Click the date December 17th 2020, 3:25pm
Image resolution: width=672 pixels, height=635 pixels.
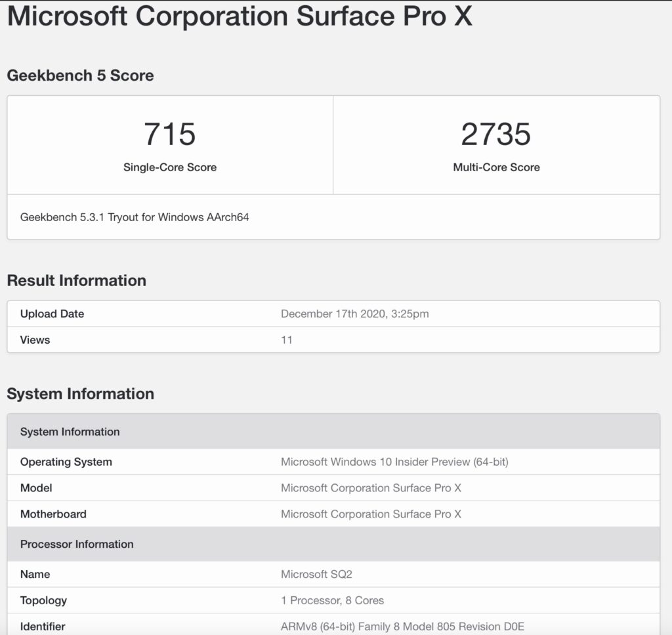355,314
